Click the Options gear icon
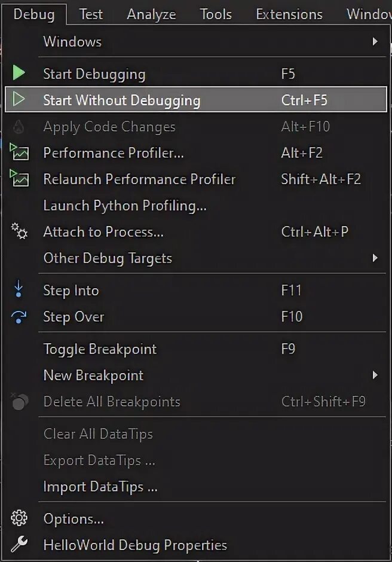The width and height of the screenshot is (392, 562). coord(19,518)
